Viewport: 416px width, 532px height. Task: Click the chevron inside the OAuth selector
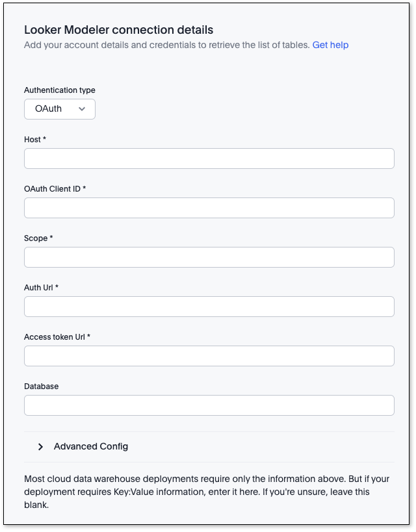point(83,109)
